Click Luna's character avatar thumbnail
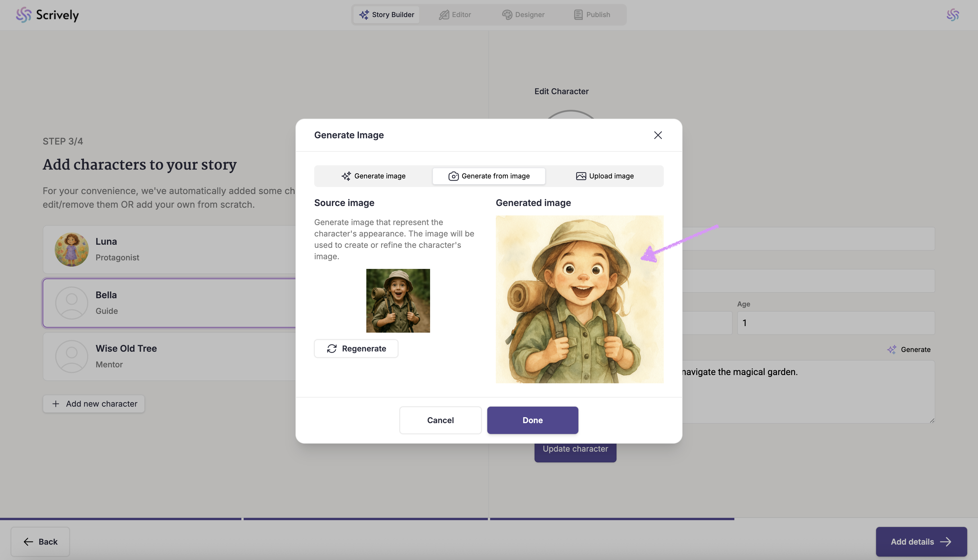The width and height of the screenshot is (978, 560). point(71,249)
